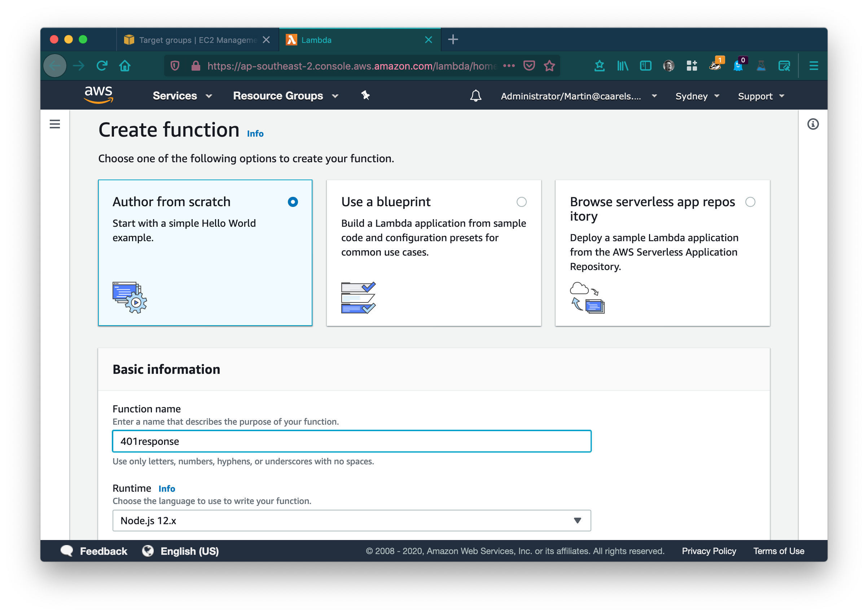Image resolution: width=868 pixels, height=615 pixels.
Task: Open the Ghostery extension with zero trackers
Action: [x=738, y=65]
